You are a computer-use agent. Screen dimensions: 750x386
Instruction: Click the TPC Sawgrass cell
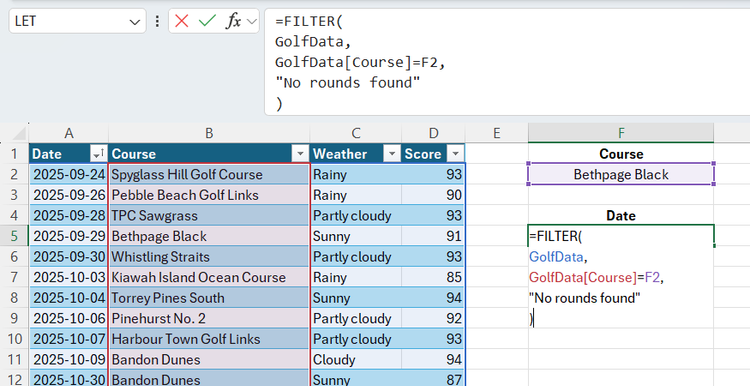pos(209,216)
